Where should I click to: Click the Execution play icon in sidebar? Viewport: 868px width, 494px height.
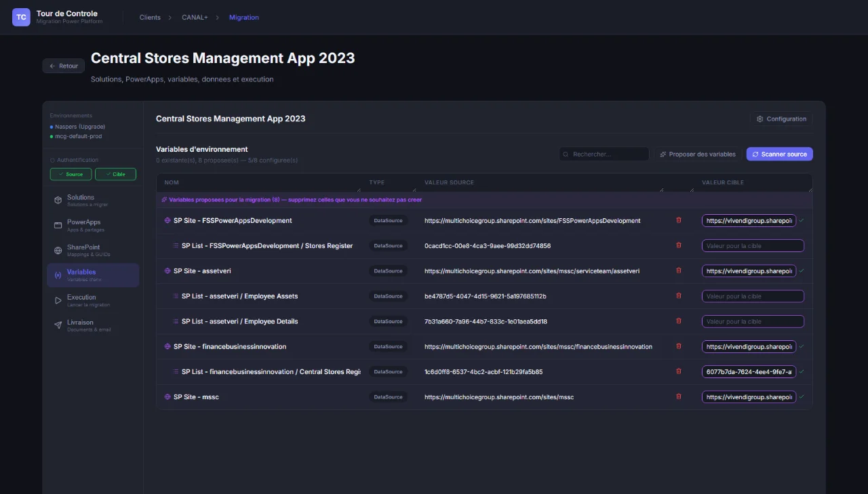[x=58, y=300]
